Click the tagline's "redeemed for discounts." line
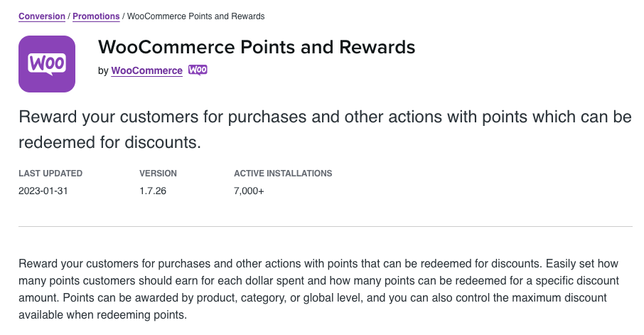This screenshot has height=335, width=644. [x=109, y=142]
